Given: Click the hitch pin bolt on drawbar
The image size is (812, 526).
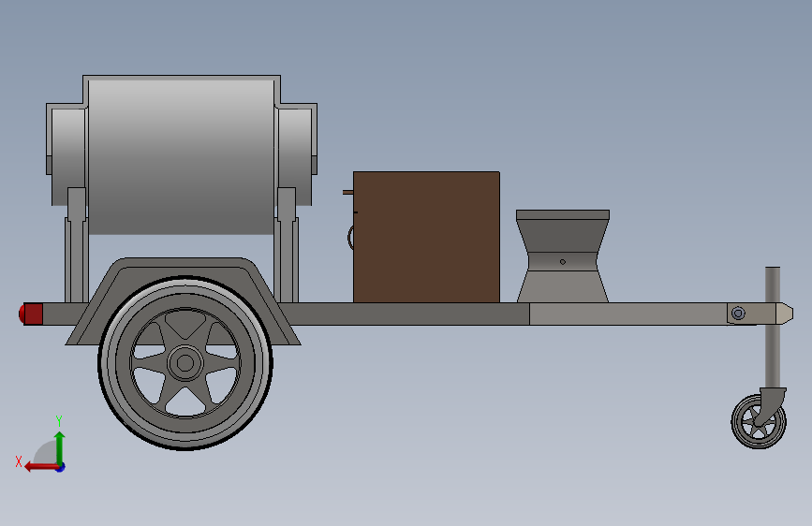Looking at the screenshot, I should [738, 314].
